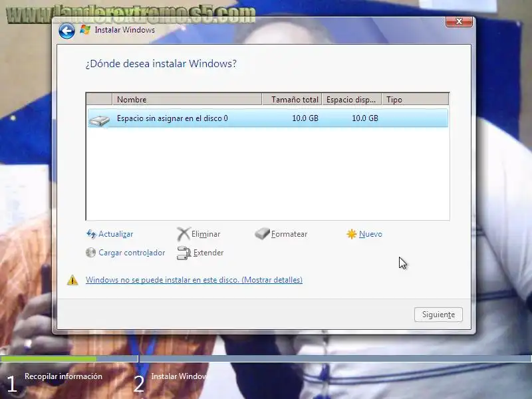Screen dimensions: 532x399
Task: Click the Windows flag logo icon
Action: (x=85, y=29)
